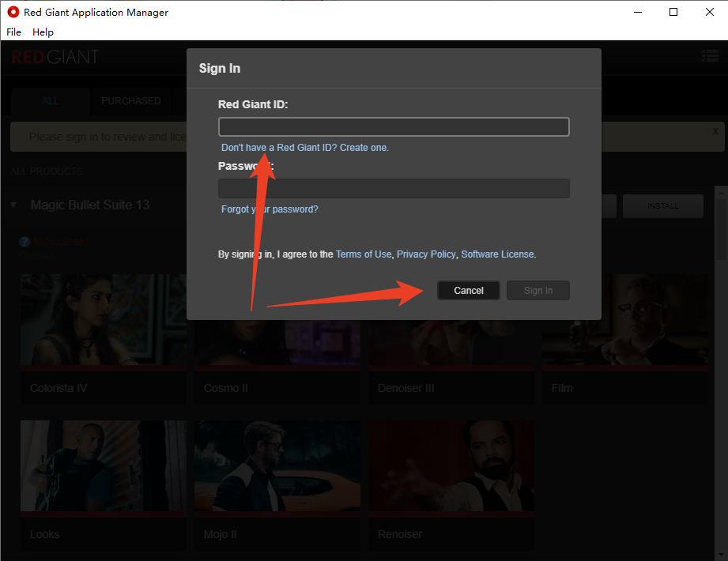
Task: Click the app icon in the title bar
Action: tap(13, 12)
